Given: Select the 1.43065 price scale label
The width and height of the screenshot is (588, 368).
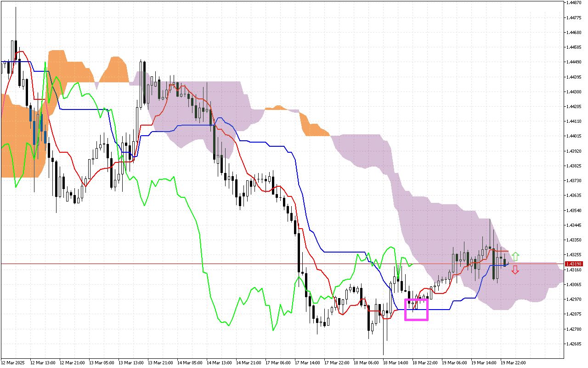Looking at the screenshot, I should tap(574, 284).
